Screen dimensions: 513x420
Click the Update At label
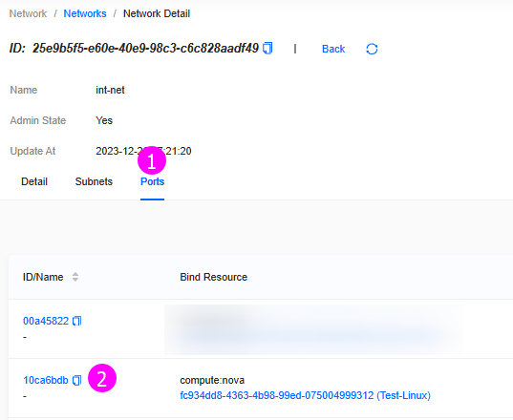point(32,151)
